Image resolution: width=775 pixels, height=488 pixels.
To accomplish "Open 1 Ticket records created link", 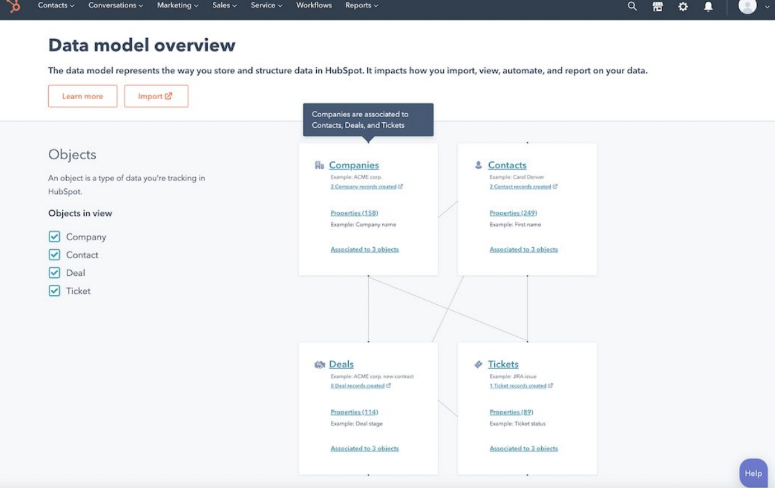I will (x=518, y=386).
